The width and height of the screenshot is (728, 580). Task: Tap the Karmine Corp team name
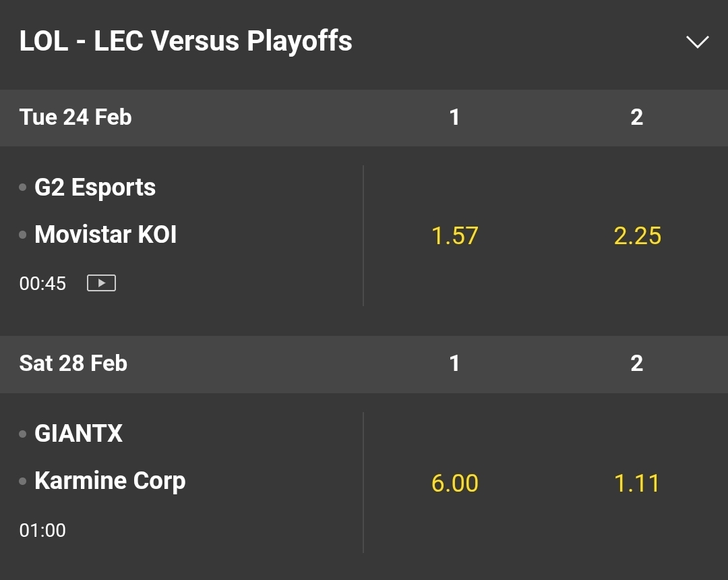click(x=110, y=481)
